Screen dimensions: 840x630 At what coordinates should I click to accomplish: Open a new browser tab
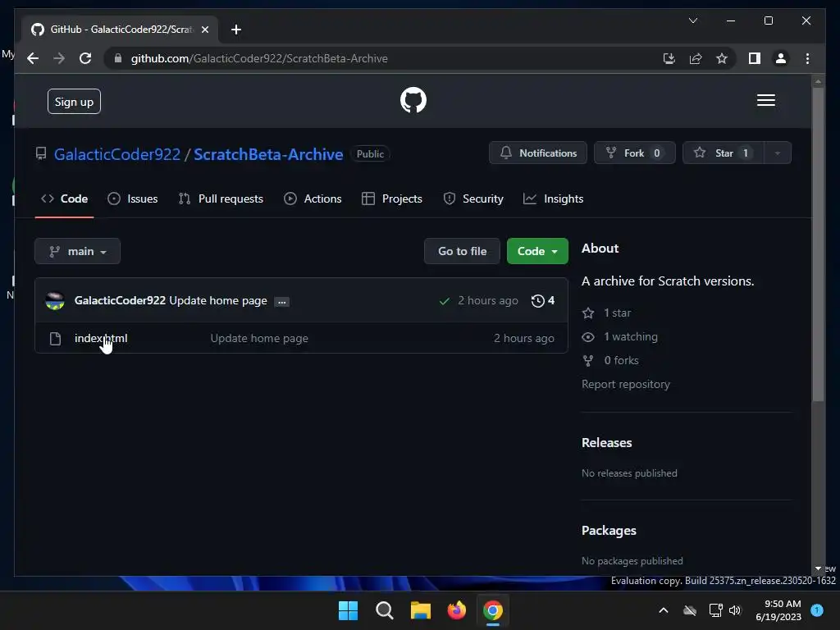(x=236, y=30)
